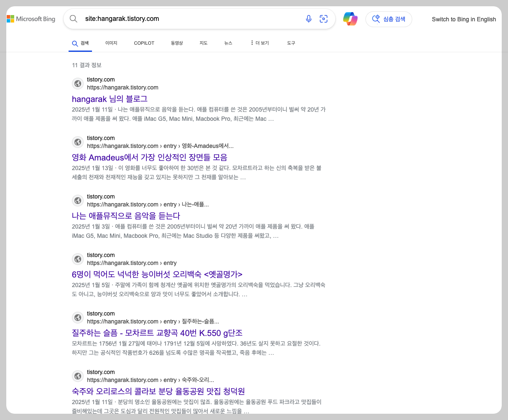This screenshot has width=508, height=420.
Task: Click tistory.com label above 오리백숙 result
Action: coord(101,255)
